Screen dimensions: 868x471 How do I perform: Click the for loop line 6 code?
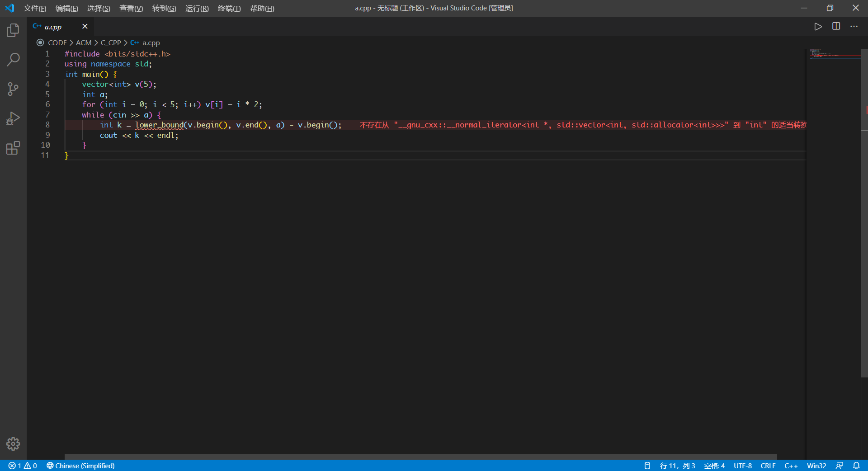[x=172, y=104]
